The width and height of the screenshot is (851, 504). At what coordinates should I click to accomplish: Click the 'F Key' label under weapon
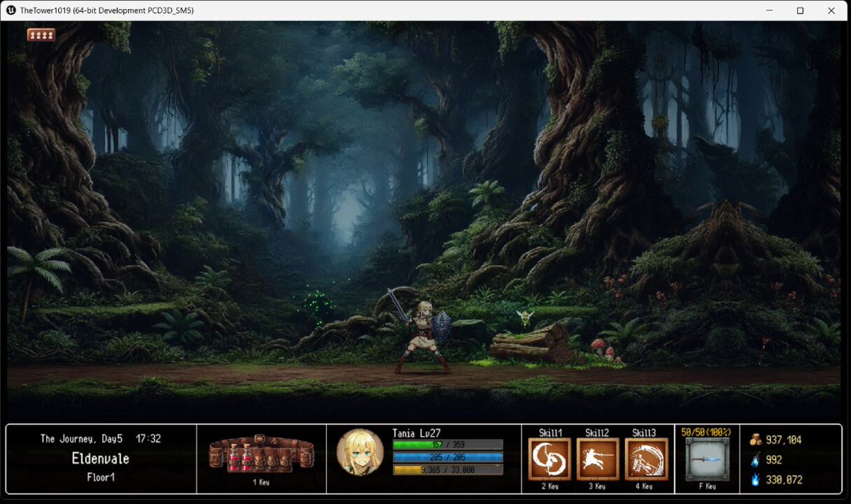click(707, 487)
